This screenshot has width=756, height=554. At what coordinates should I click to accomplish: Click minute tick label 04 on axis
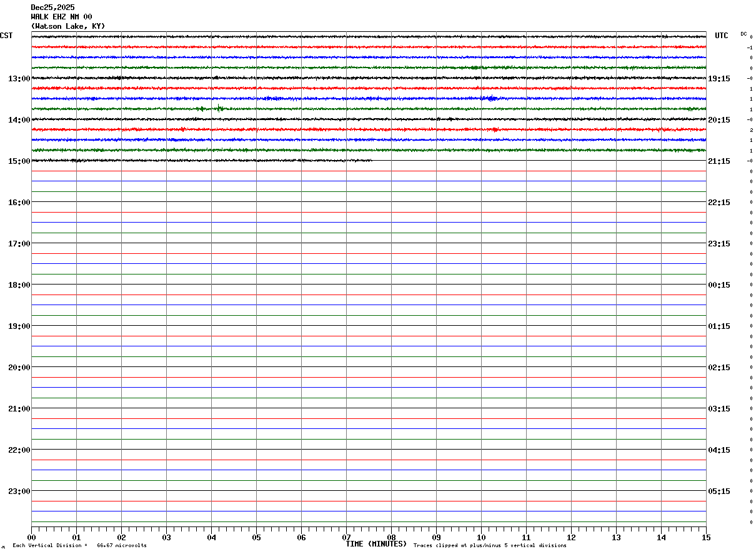click(x=211, y=538)
